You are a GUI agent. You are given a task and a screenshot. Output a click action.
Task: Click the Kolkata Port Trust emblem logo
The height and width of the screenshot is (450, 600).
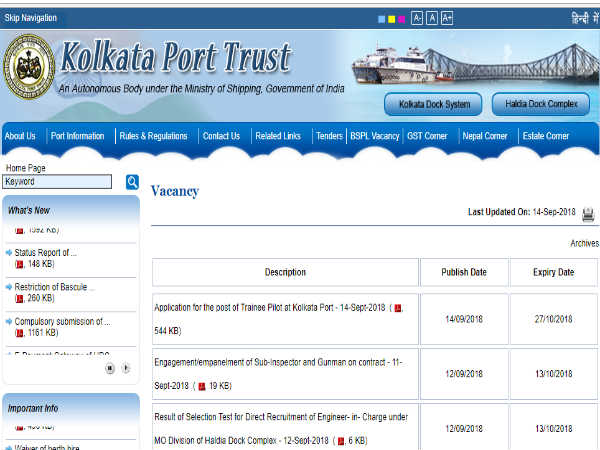click(x=29, y=67)
